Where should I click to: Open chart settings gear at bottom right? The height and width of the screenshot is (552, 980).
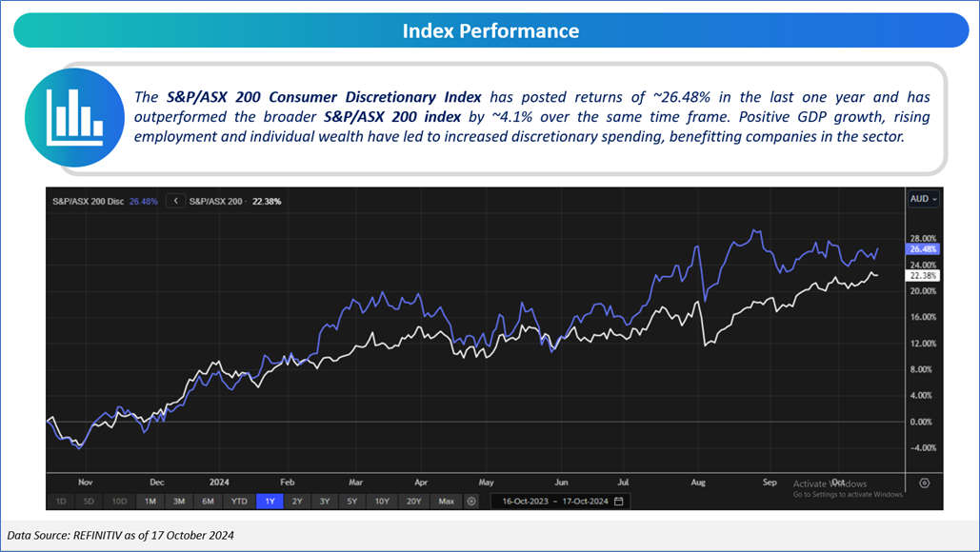(925, 483)
